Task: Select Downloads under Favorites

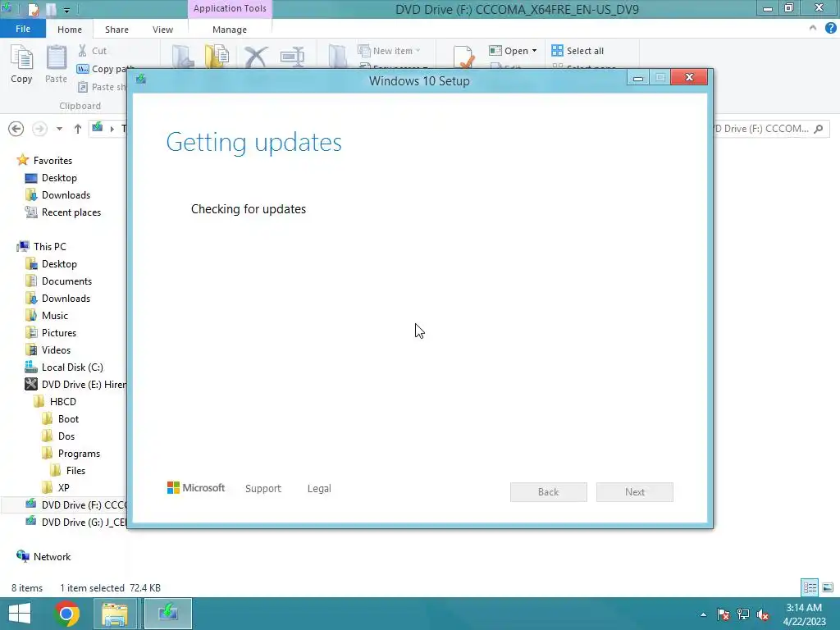Action: (x=66, y=195)
